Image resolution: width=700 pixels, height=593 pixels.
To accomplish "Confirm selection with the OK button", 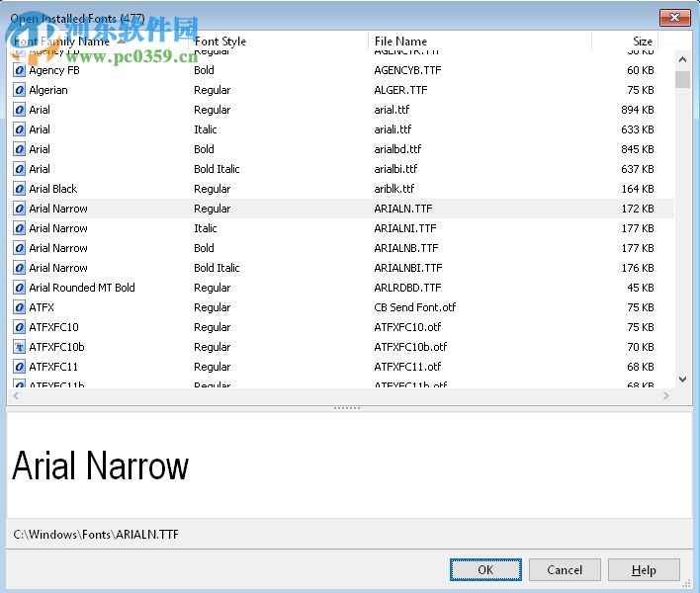I will click(485, 570).
